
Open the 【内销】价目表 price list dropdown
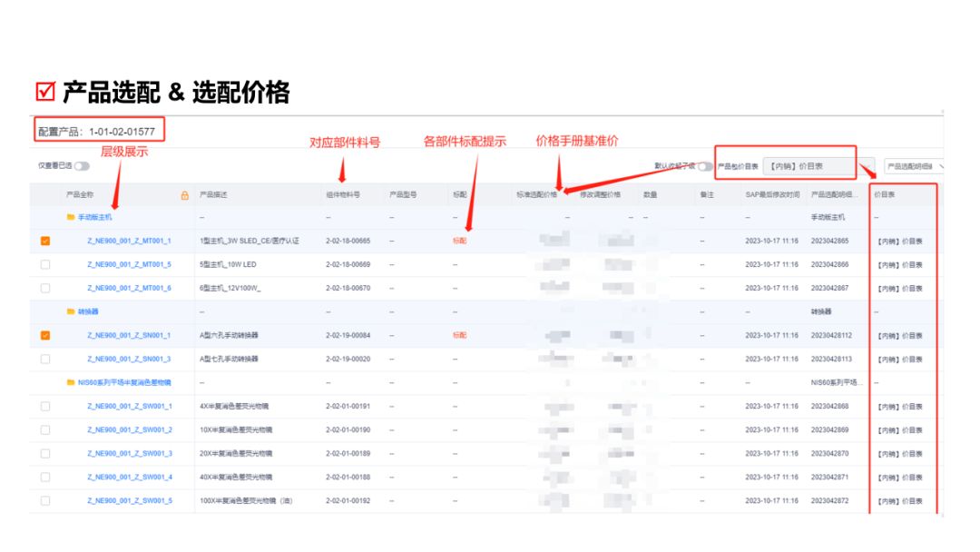pyautogui.click(x=818, y=166)
